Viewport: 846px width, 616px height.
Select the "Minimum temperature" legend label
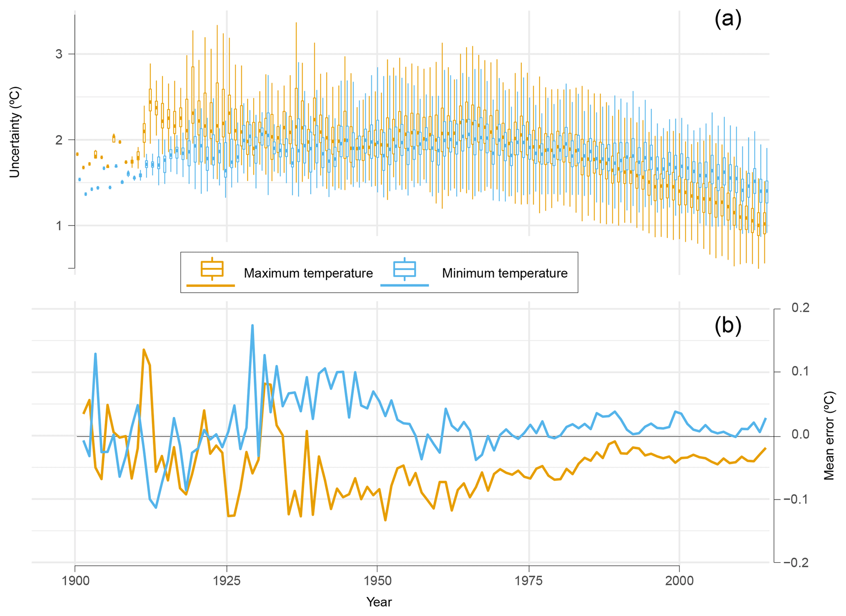click(504, 273)
